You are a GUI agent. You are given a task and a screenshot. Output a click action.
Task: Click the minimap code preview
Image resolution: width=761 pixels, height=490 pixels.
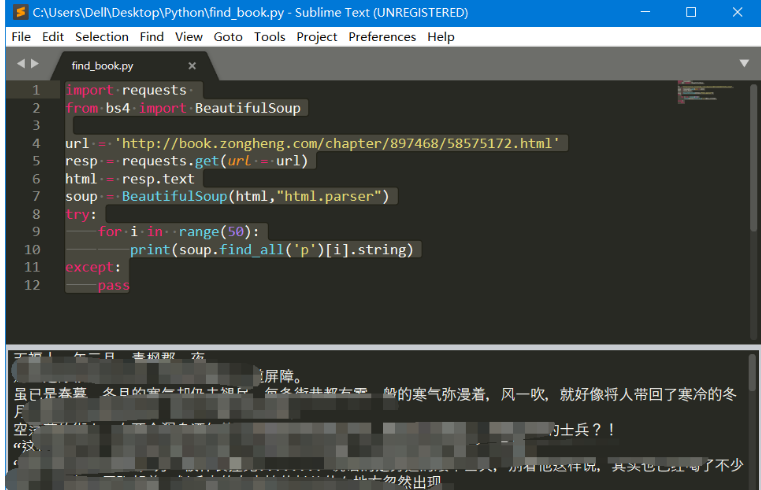tap(706, 92)
